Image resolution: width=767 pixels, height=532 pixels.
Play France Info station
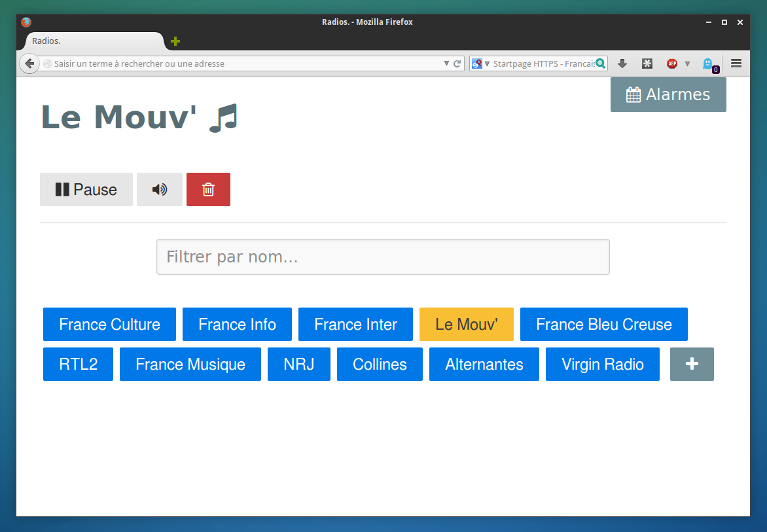click(238, 324)
